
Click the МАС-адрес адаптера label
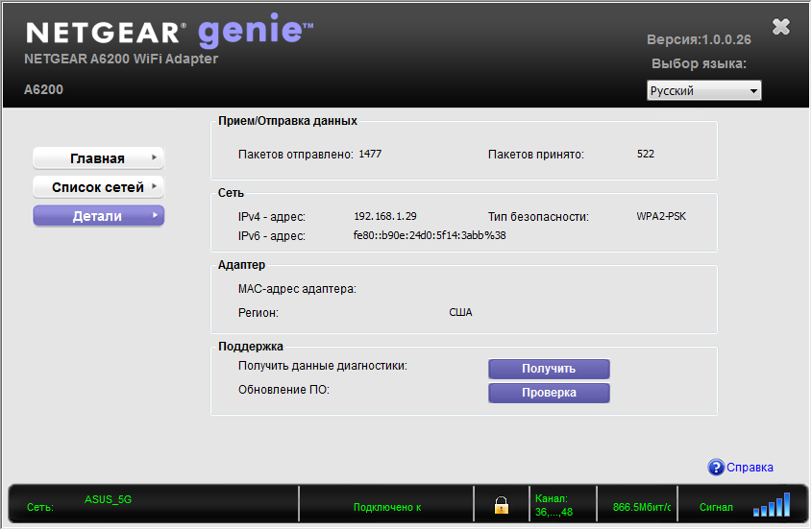click(x=297, y=289)
